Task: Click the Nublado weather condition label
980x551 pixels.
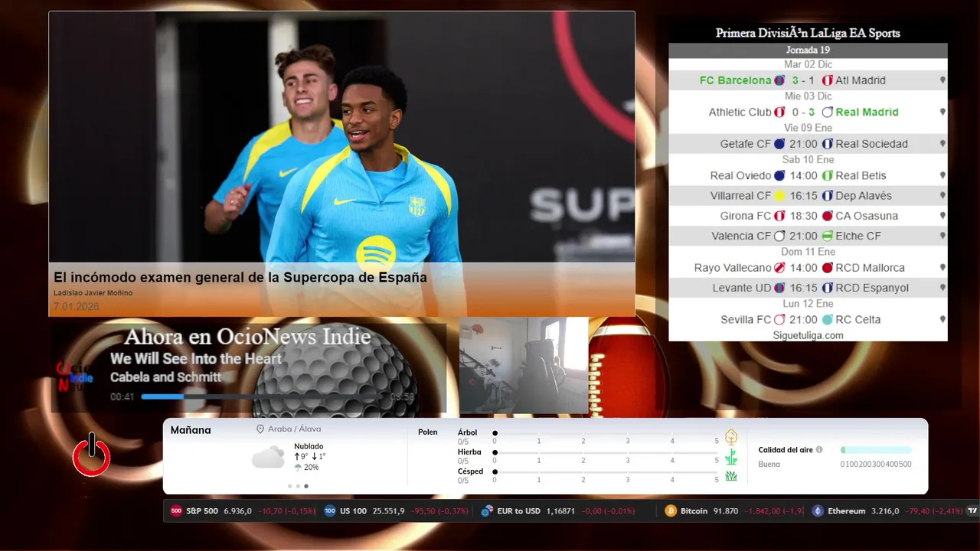Action: [x=309, y=446]
